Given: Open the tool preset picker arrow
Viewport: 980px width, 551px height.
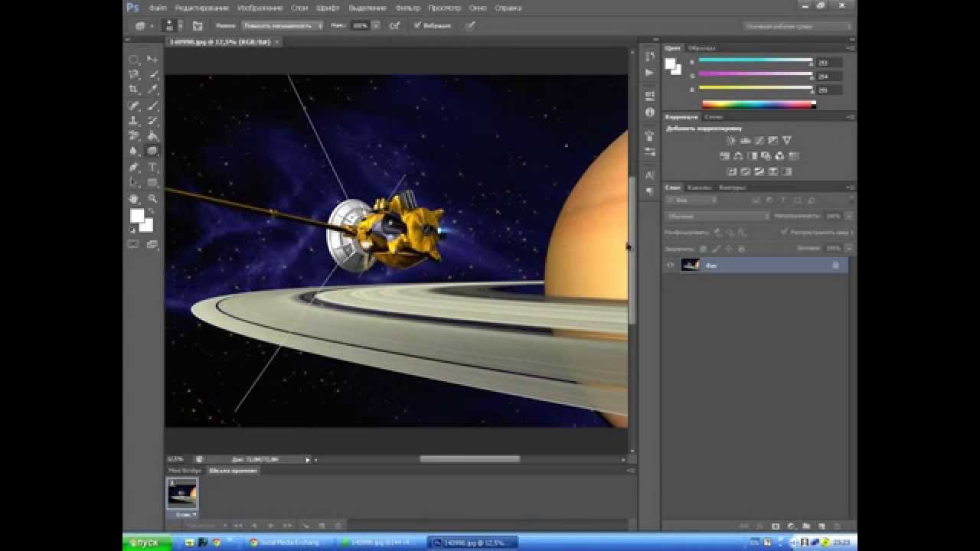Looking at the screenshot, I should pos(152,25).
